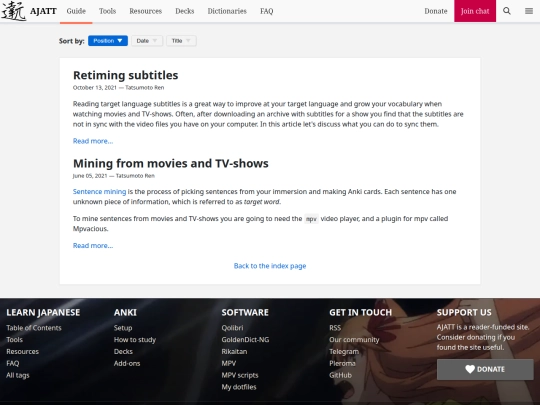Open FAQ link in footer

point(13,363)
